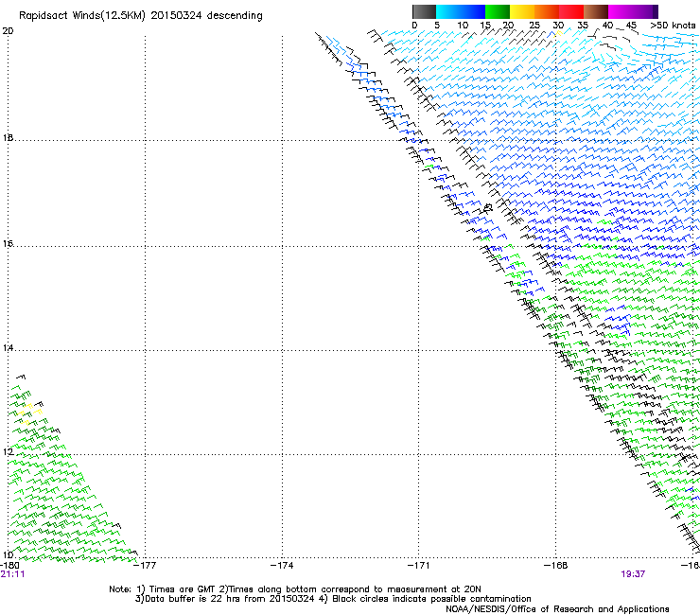Click the date '20150324 descending' in title
700x615 pixels.
207,16
